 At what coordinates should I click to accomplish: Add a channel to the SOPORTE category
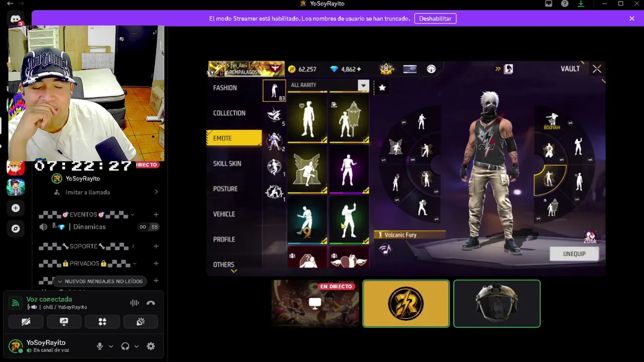tap(156, 246)
